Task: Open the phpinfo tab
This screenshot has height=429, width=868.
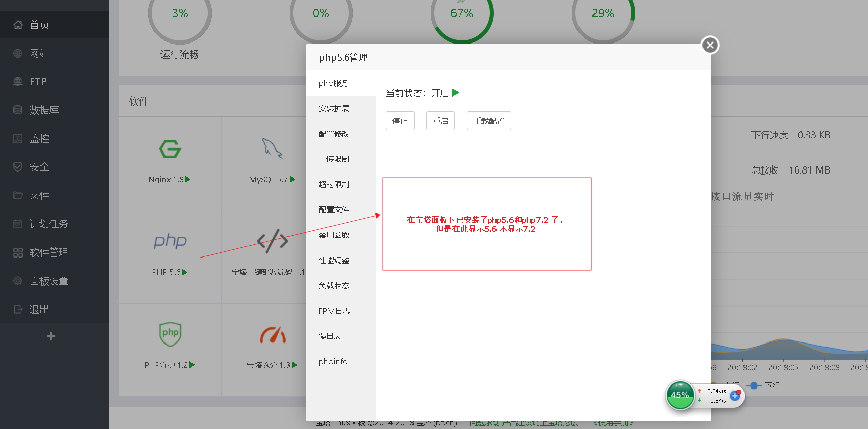Action: point(341,362)
